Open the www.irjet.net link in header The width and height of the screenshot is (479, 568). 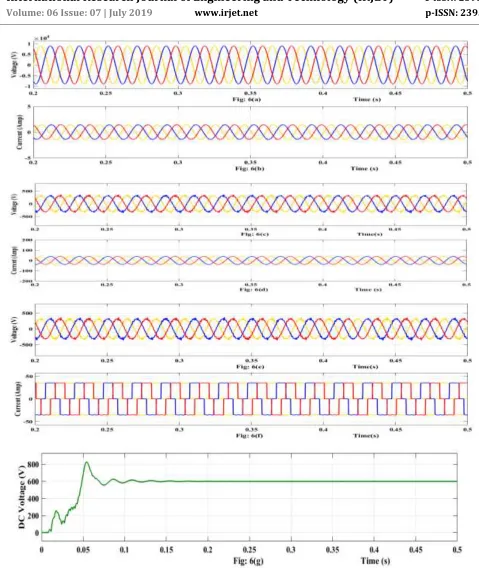click(x=226, y=13)
